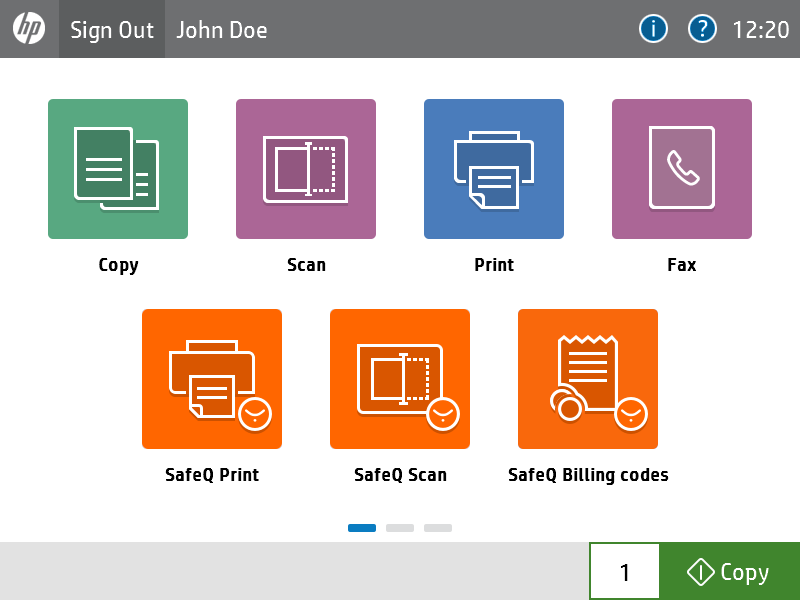This screenshot has width=800, height=600.
Task: Click the Fax label text
Action: (x=682, y=265)
